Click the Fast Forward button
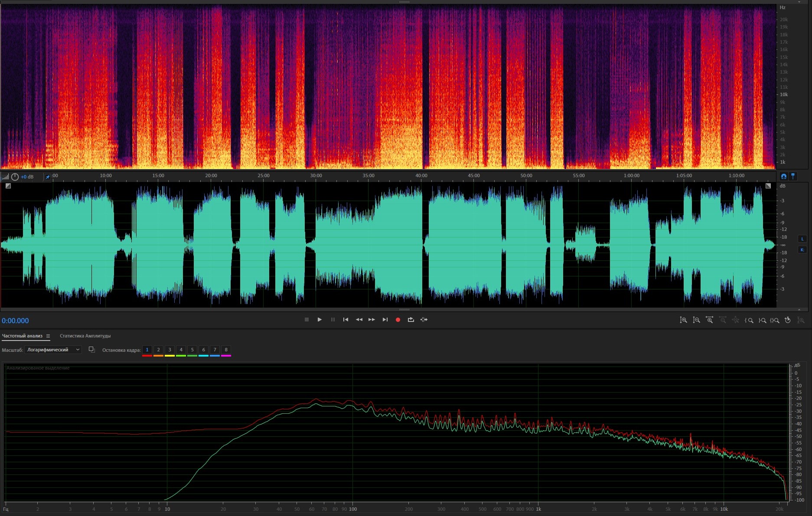Image resolution: width=812 pixels, height=516 pixels. tap(372, 320)
